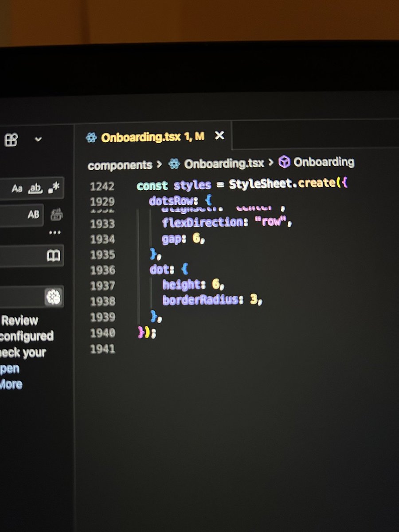Click the borderRadius property text

[x=200, y=300]
